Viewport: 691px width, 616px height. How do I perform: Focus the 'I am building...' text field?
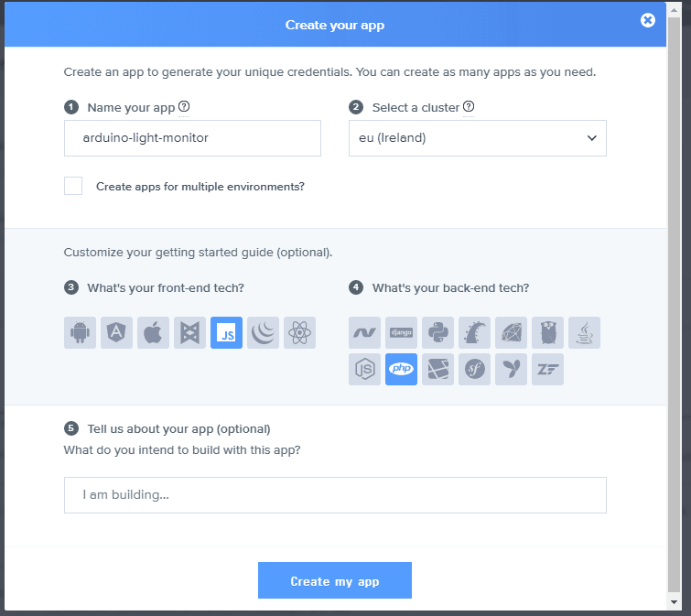335,495
